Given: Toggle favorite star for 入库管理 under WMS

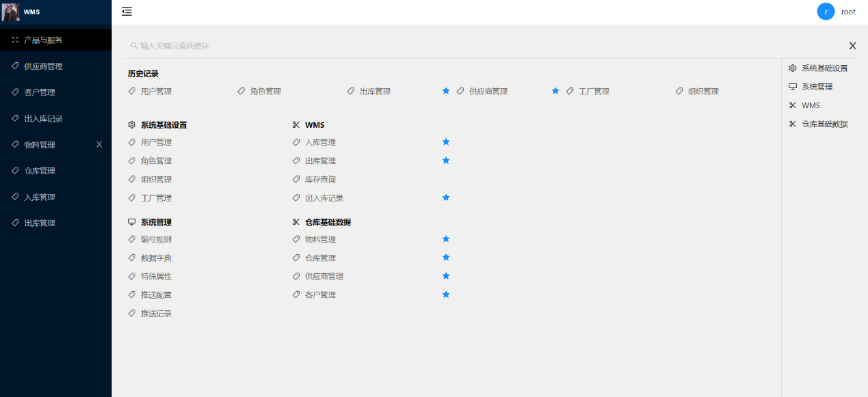Looking at the screenshot, I should 446,142.
